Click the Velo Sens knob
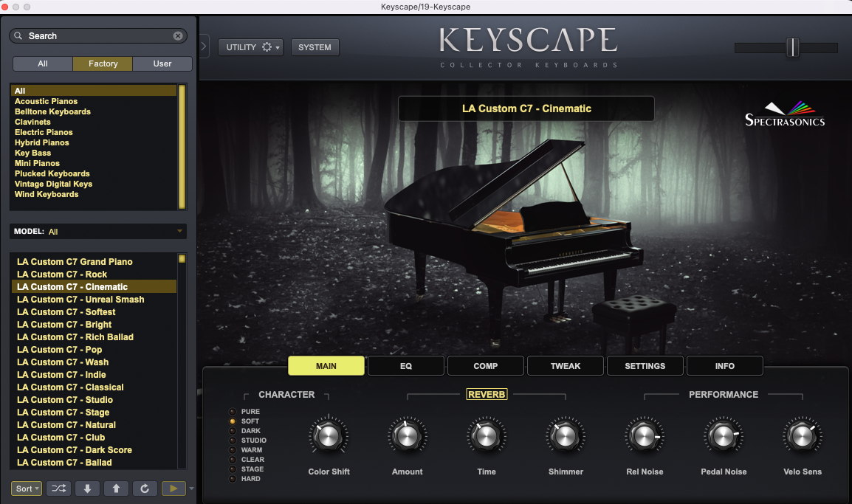 click(803, 436)
